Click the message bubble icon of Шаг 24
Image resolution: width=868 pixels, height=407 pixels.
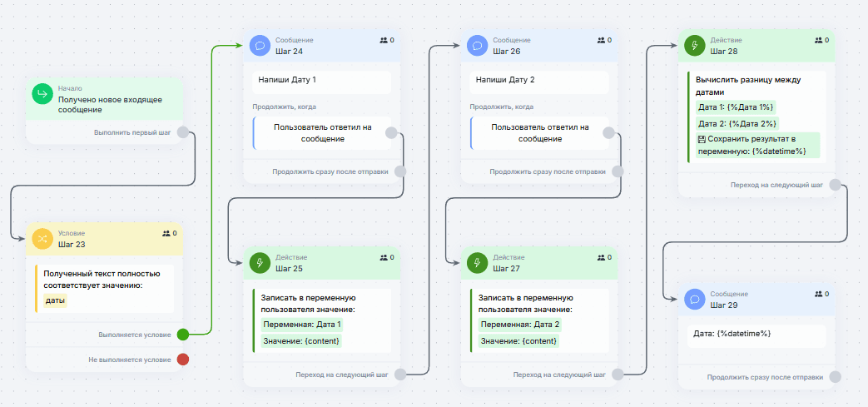[x=259, y=46]
